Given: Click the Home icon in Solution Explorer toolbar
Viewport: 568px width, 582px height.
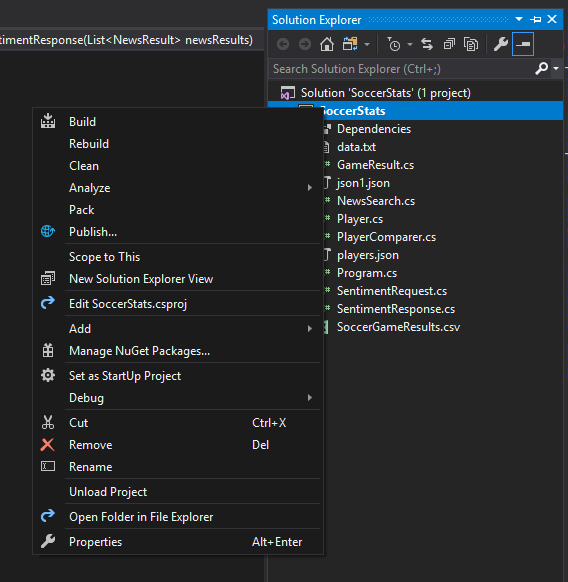Looking at the screenshot, I should [327, 45].
